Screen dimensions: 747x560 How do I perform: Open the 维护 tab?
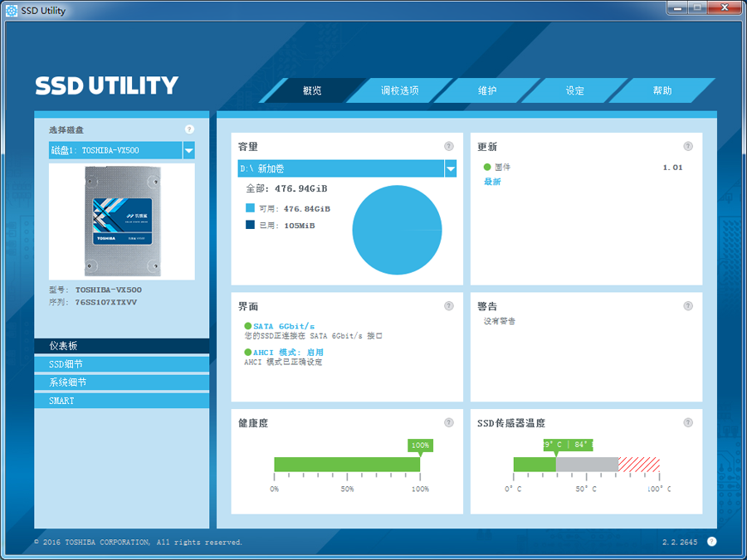point(487,90)
